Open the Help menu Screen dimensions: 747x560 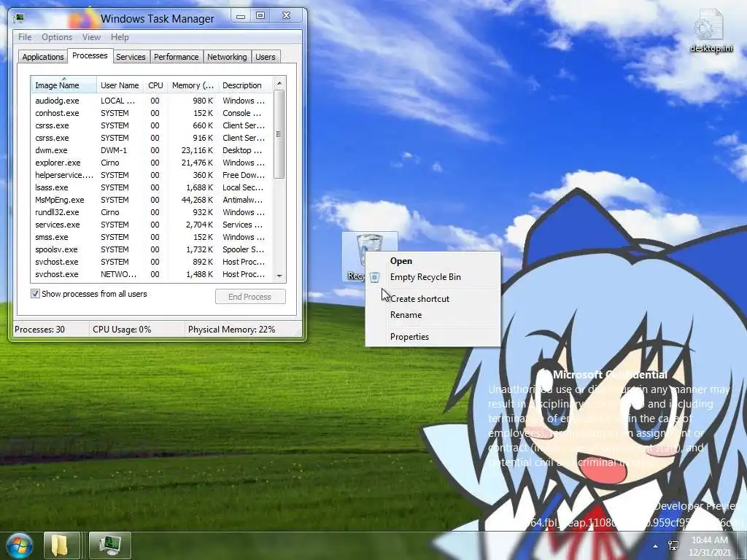click(120, 37)
